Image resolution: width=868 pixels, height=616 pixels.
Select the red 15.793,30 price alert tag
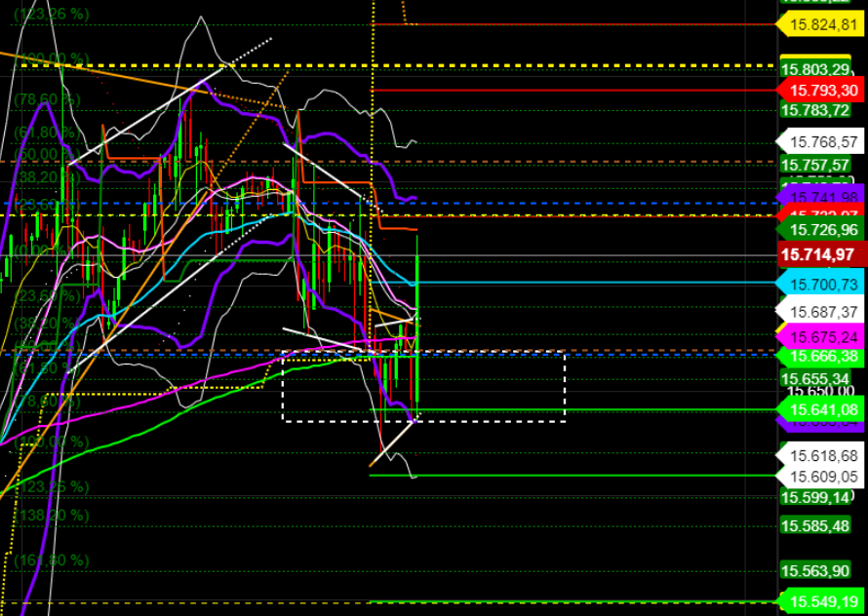point(822,91)
